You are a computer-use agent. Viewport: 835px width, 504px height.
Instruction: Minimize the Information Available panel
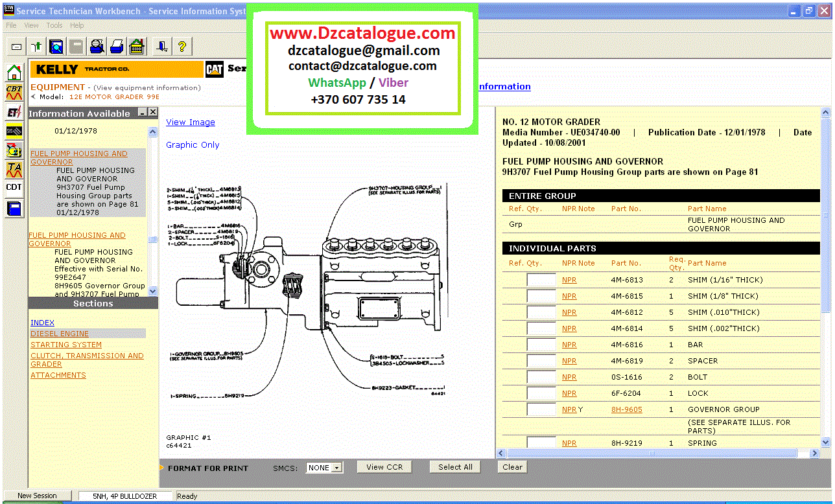[x=143, y=112]
